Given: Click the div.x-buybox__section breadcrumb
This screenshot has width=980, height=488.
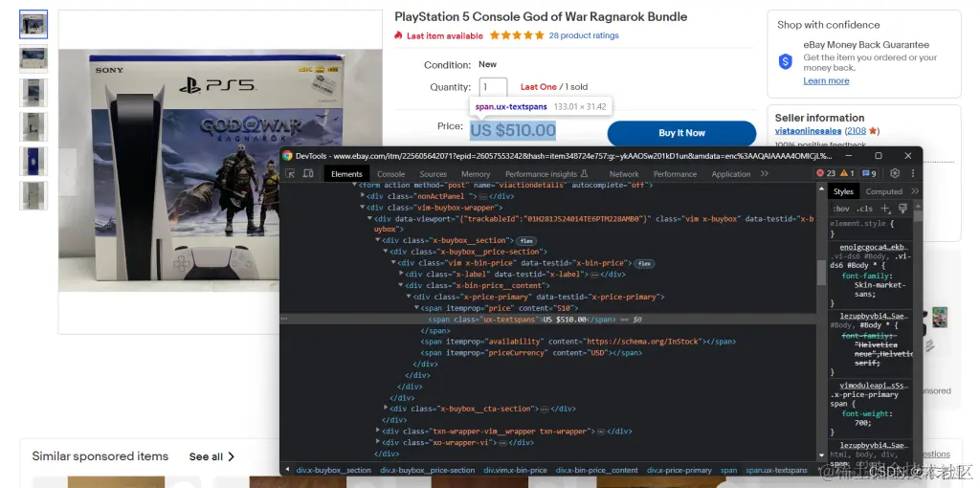Looking at the screenshot, I should [333, 470].
